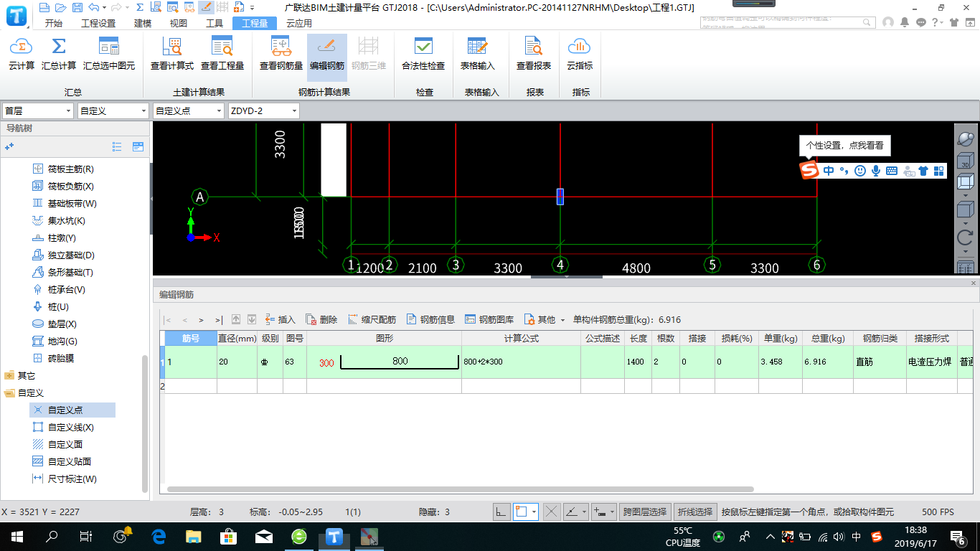Click the 3D view cube icon on right panel
Image resolution: width=980 pixels, height=551 pixels.
(965, 160)
